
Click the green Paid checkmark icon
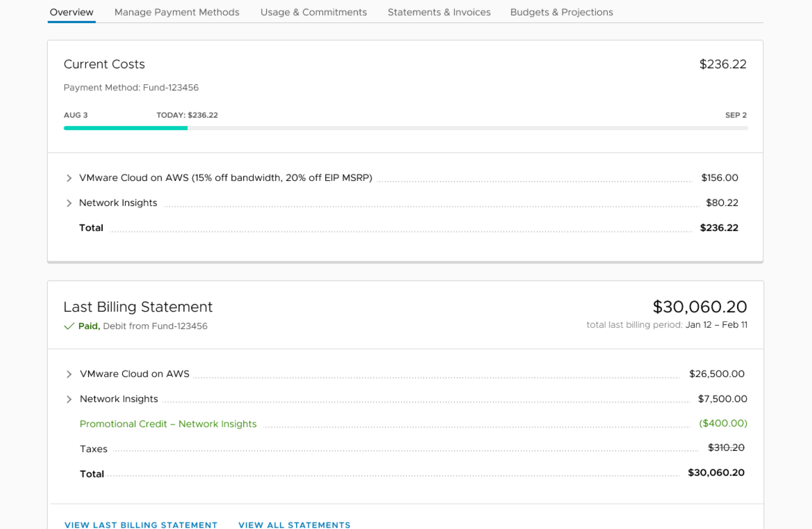tap(69, 326)
